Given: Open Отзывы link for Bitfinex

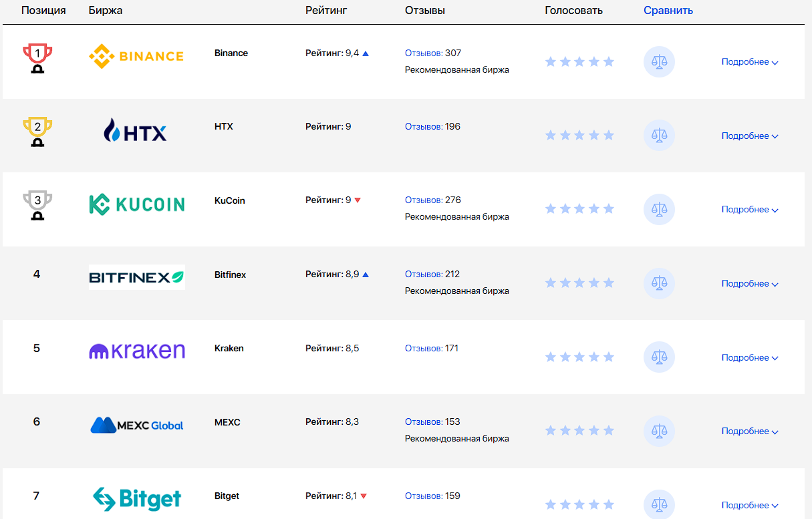Looking at the screenshot, I should pos(424,274).
